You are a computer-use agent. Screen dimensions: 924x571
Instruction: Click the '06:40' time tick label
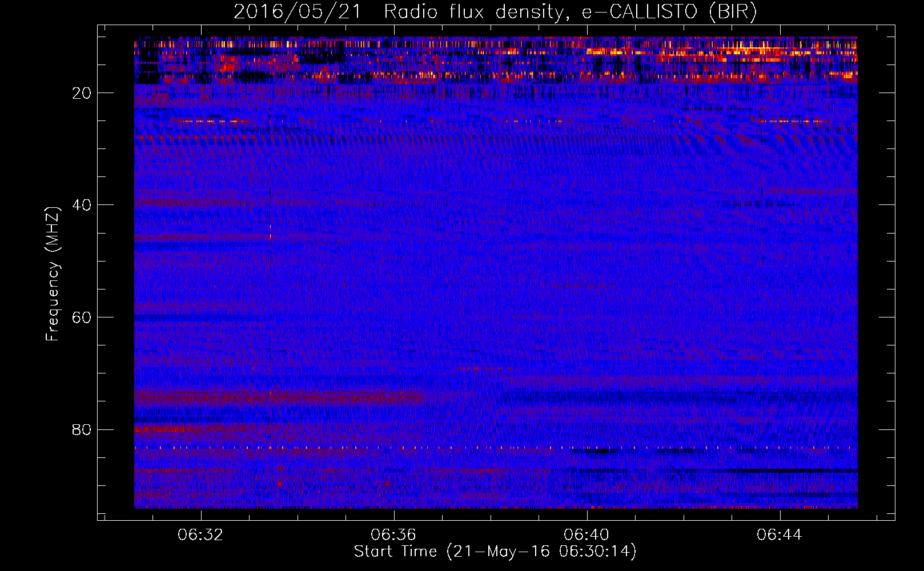[x=586, y=535]
